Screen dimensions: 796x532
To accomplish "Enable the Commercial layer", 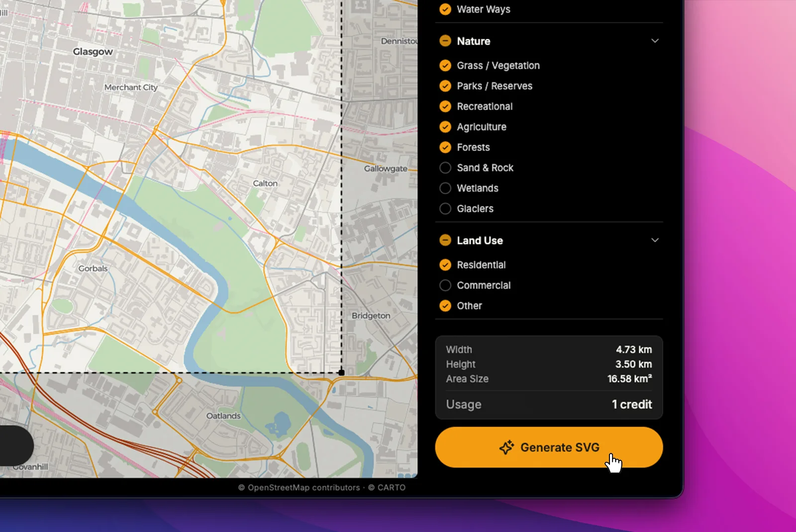I will 445,285.
